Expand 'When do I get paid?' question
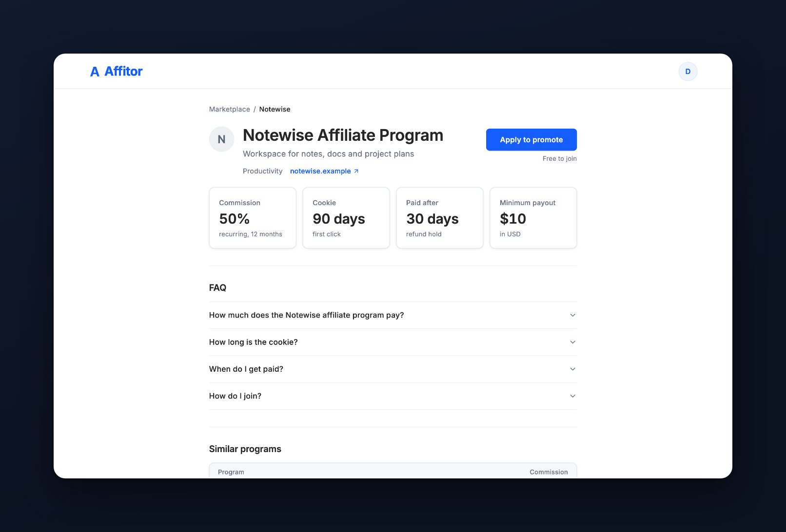 [393, 369]
